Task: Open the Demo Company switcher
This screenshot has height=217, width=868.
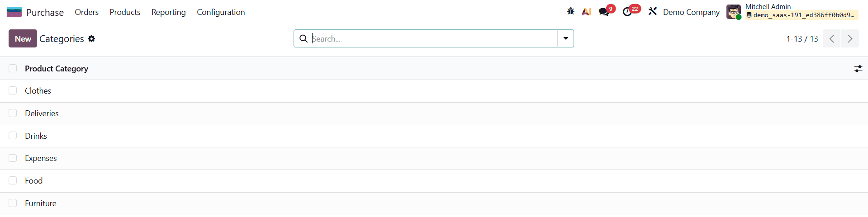Action: point(691,12)
